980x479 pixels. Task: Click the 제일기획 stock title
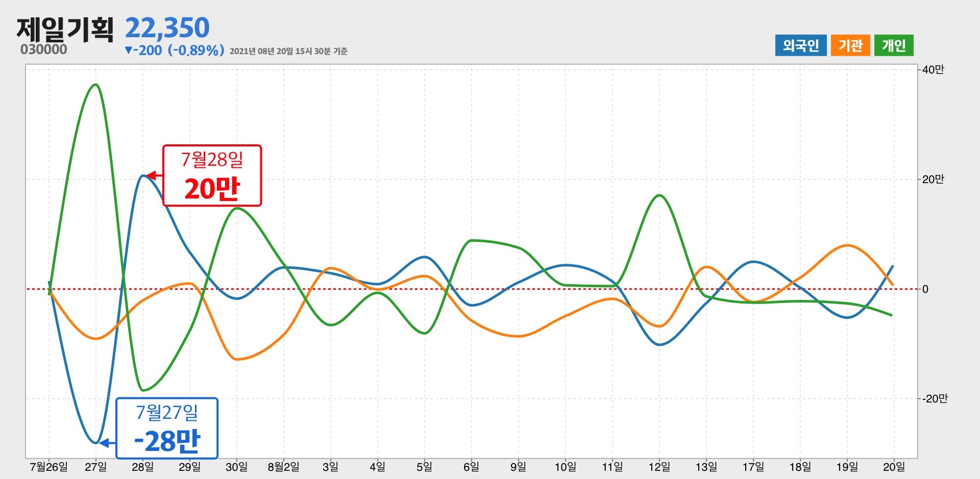65,29
